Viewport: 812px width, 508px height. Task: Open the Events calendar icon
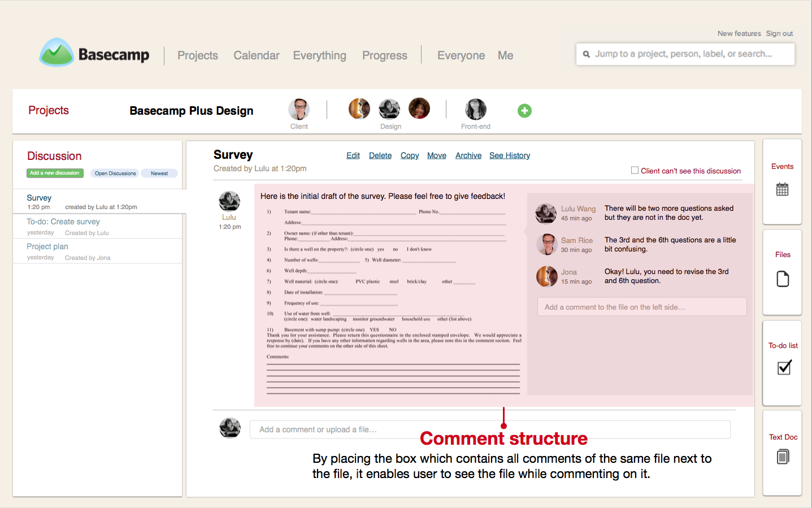[x=782, y=189]
